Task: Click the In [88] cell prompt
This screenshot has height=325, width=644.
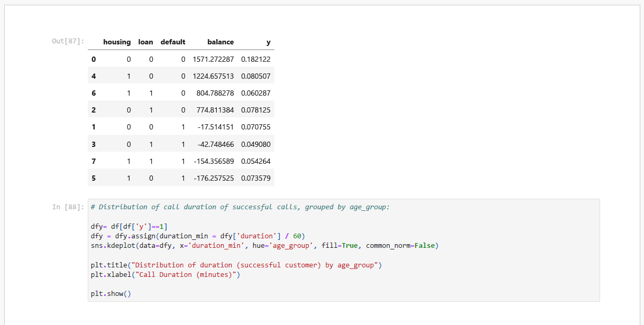Action: coord(68,207)
